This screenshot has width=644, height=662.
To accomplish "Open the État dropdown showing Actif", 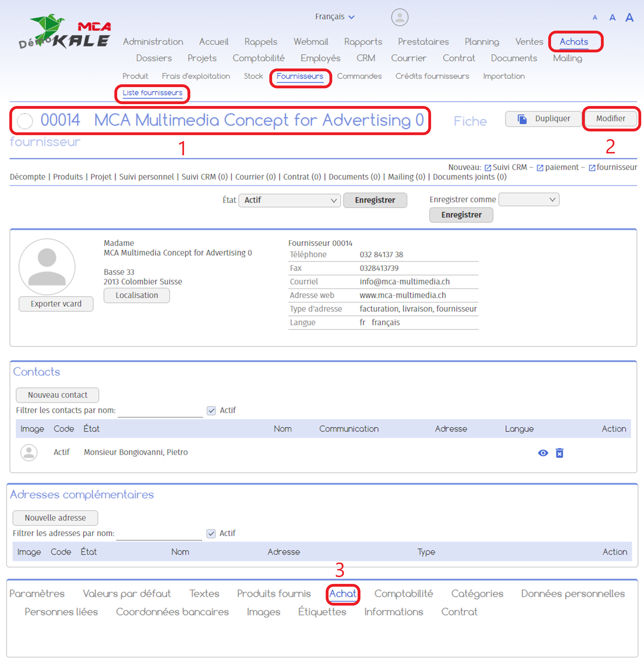I will coord(289,200).
